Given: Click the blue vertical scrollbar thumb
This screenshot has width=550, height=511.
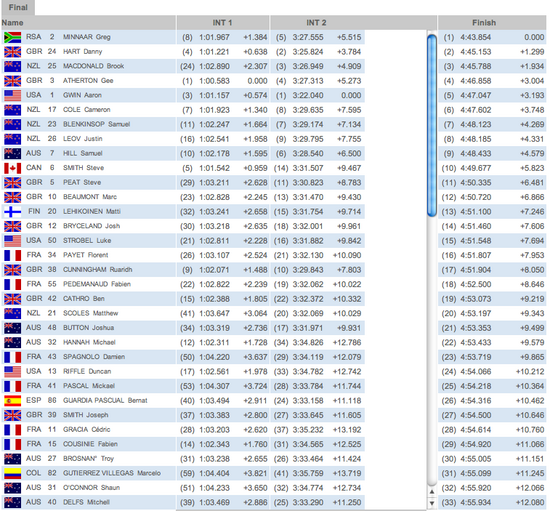Looking at the screenshot, I should pyautogui.click(x=432, y=125).
